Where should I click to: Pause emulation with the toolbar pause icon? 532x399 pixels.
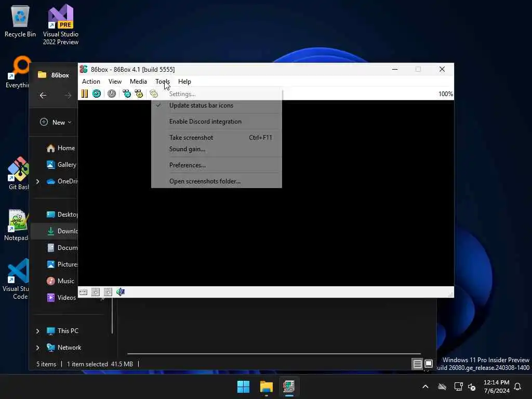[85, 94]
